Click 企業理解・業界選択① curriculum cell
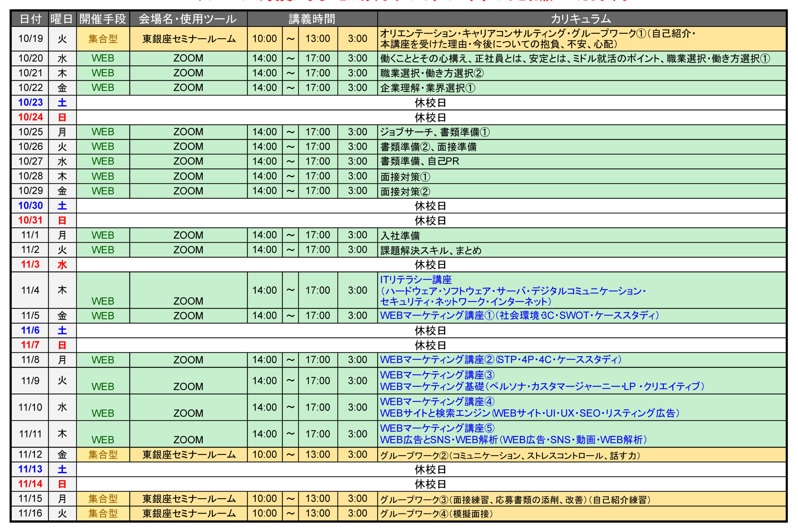Viewport: 798px width, 532px height. (582, 88)
